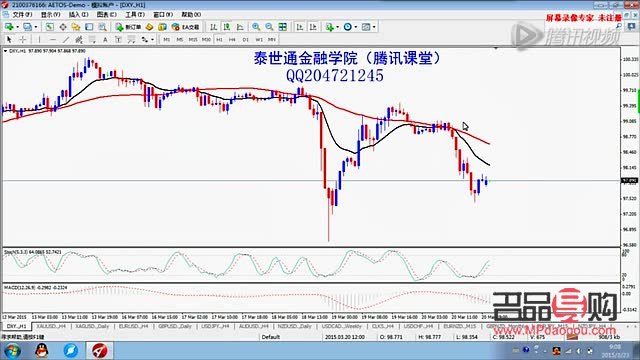Click the Default profile in status bar
This screenshot has height=360, width=640.
pyautogui.click(x=271, y=337)
